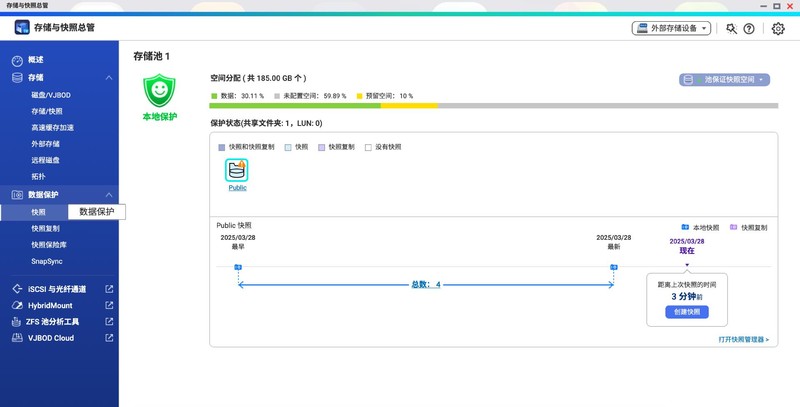This screenshot has height=407, width=800.
Task: Click the 本地快照 legend icon
Action: click(685, 227)
